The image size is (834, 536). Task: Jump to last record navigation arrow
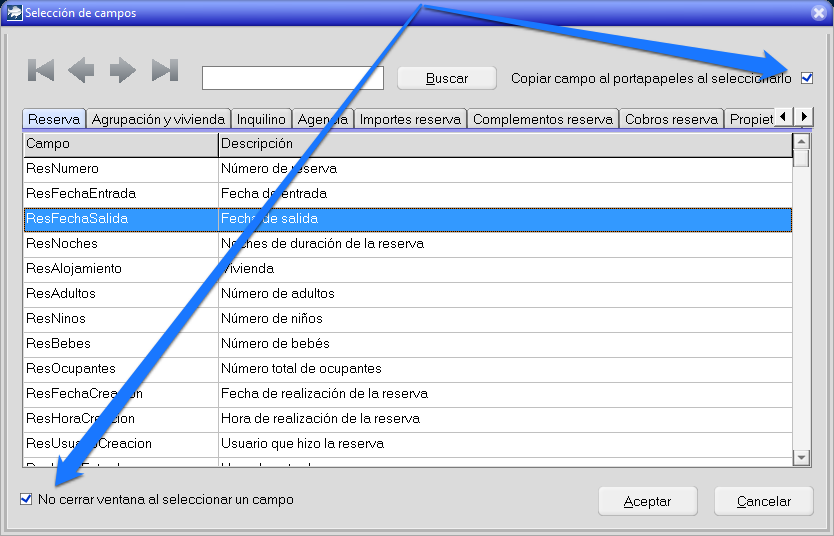[165, 70]
